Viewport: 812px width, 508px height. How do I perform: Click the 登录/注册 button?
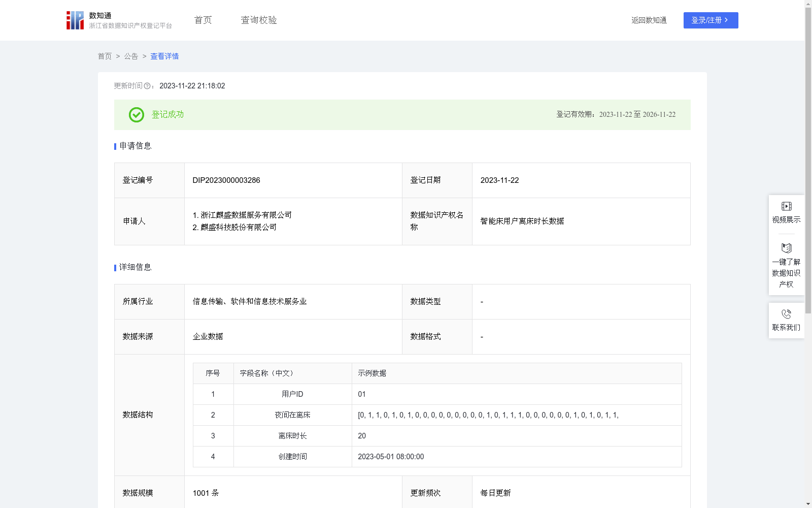[710, 20]
